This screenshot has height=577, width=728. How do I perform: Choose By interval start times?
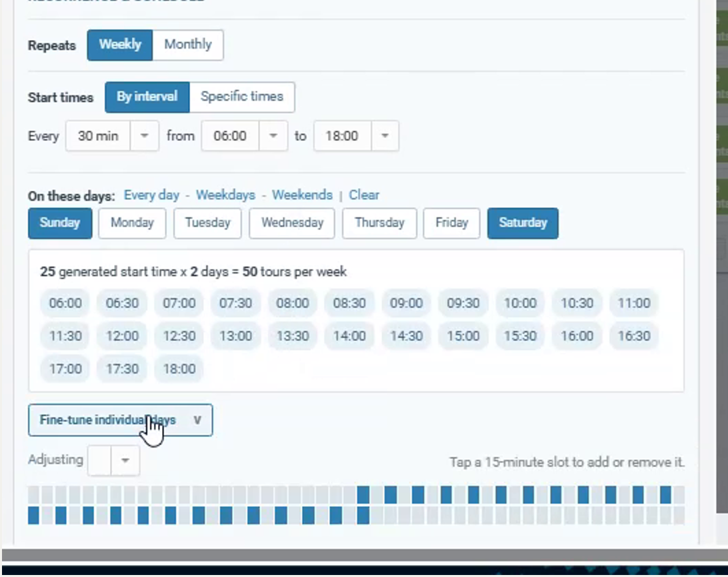[147, 97]
